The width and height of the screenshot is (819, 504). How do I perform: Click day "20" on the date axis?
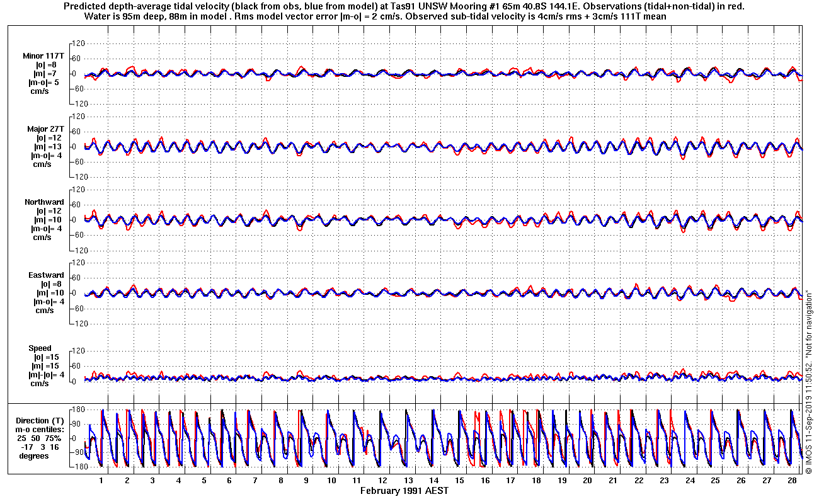588,480
